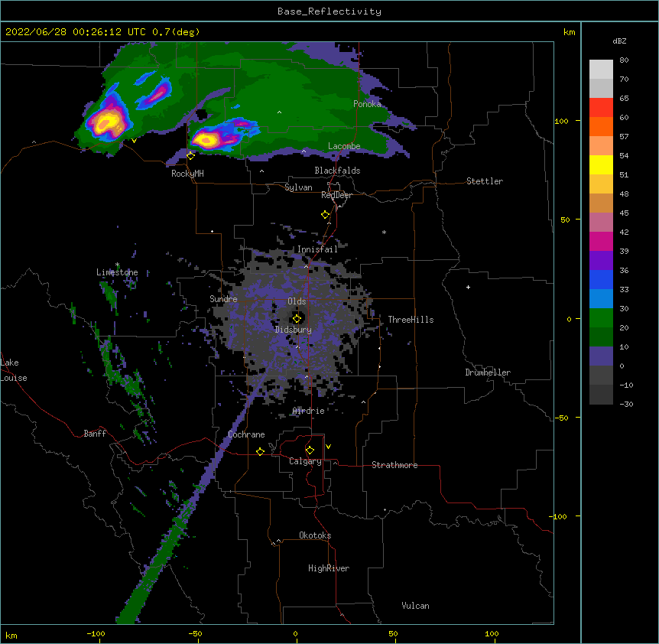Pick the light gray 70-80 dBZ legend swatch
Image resolution: width=659 pixels, height=644 pixels.
click(601, 69)
